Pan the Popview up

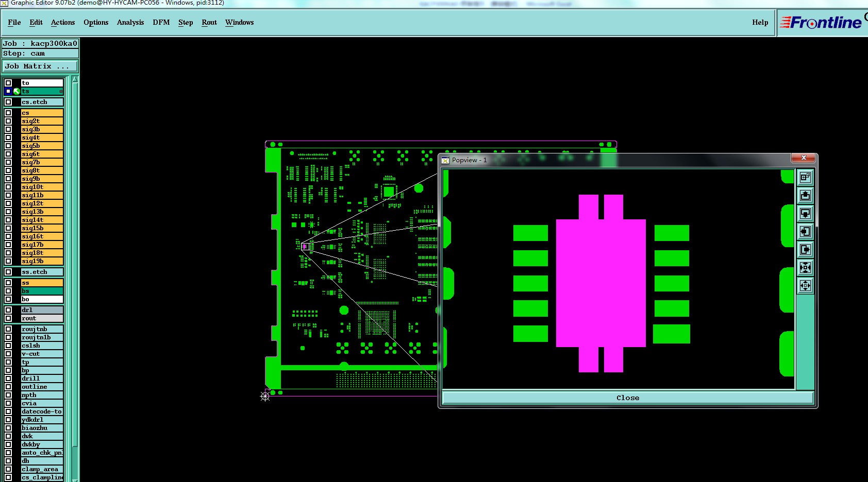[805, 196]
